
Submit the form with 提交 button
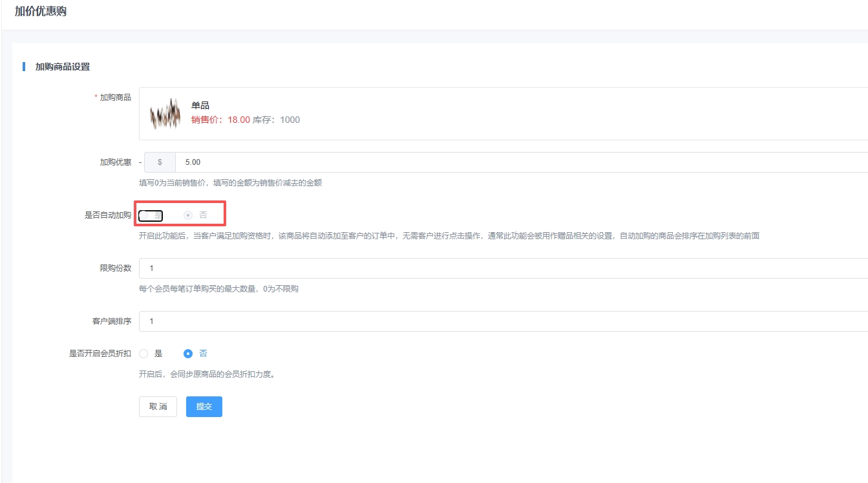tap(204, 407)
